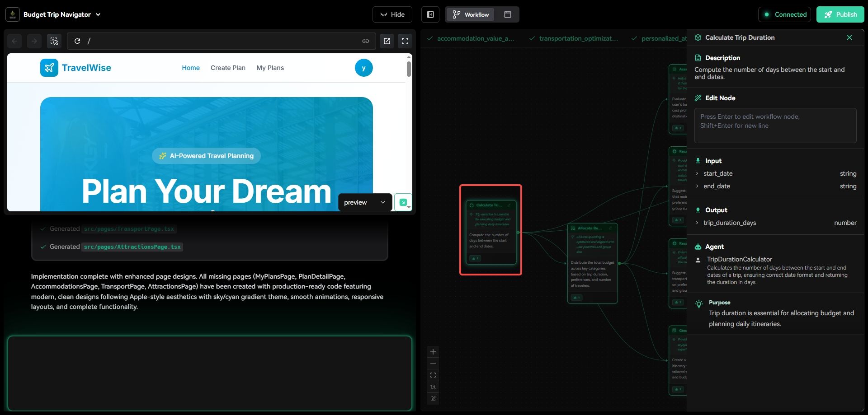This screenshot has height=415, width=868.
Task: Publish the project
Action: tap(840, 14)
